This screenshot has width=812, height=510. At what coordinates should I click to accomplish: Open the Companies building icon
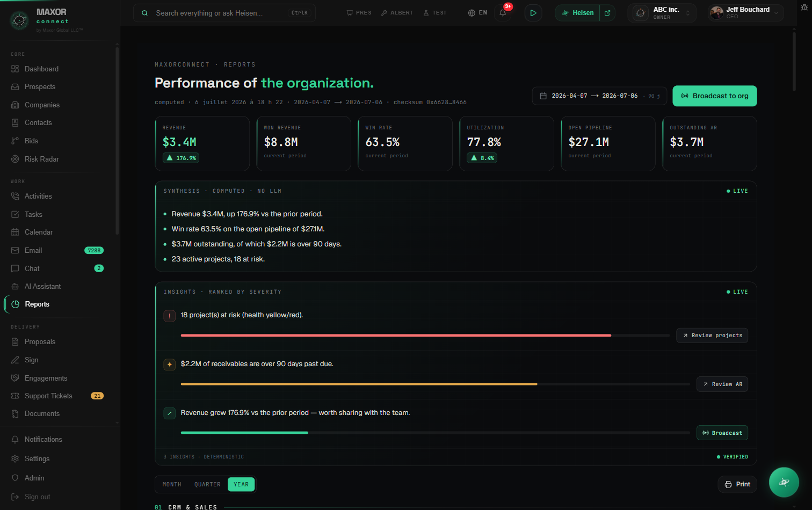point(15,105)
